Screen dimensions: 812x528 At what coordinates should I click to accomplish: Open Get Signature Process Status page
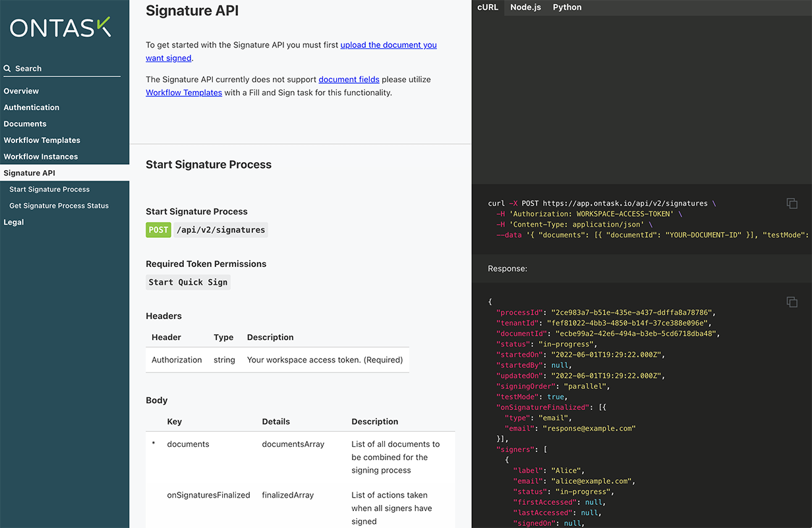59,205
